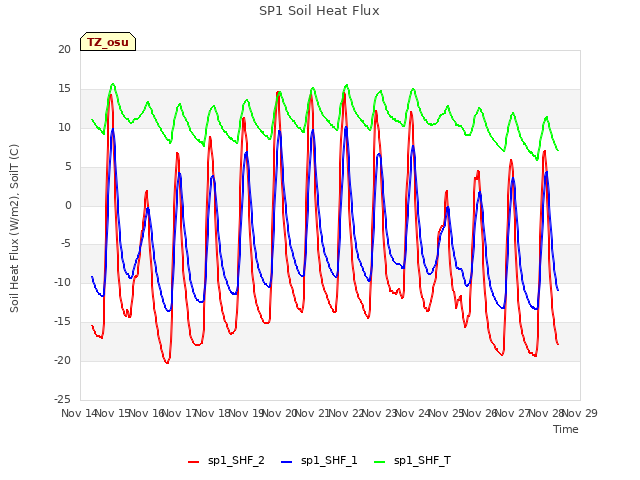Click the Nov 23 x-axis date label
The height and width of the screenshot is (480, 640).
pyautogui.click(x=379, y=413)
